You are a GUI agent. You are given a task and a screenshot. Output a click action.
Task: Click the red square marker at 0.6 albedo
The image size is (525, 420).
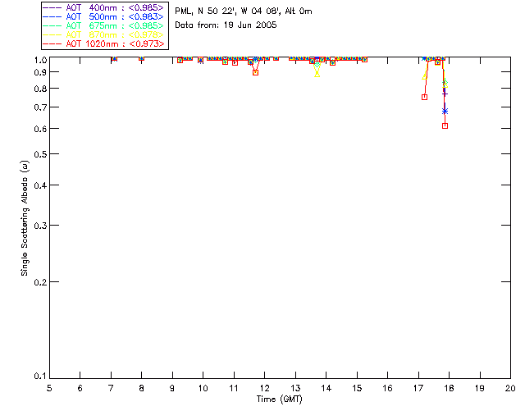[445, 126]
